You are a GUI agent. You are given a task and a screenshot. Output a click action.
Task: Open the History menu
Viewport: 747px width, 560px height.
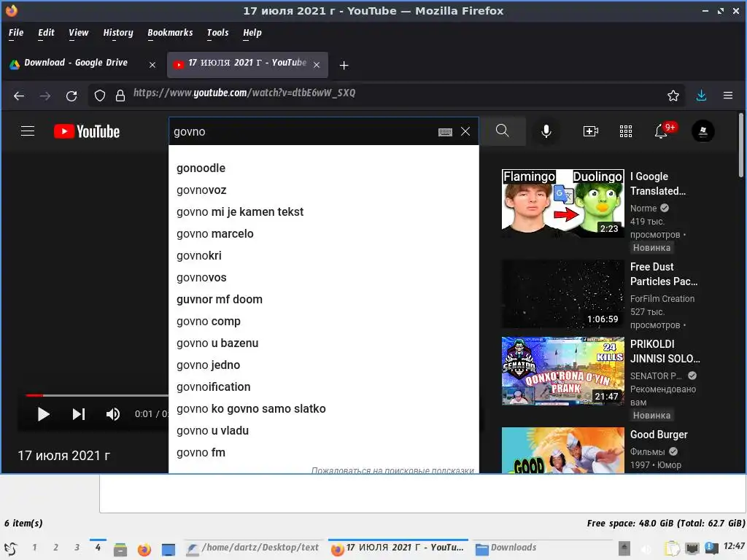[118, 33]
